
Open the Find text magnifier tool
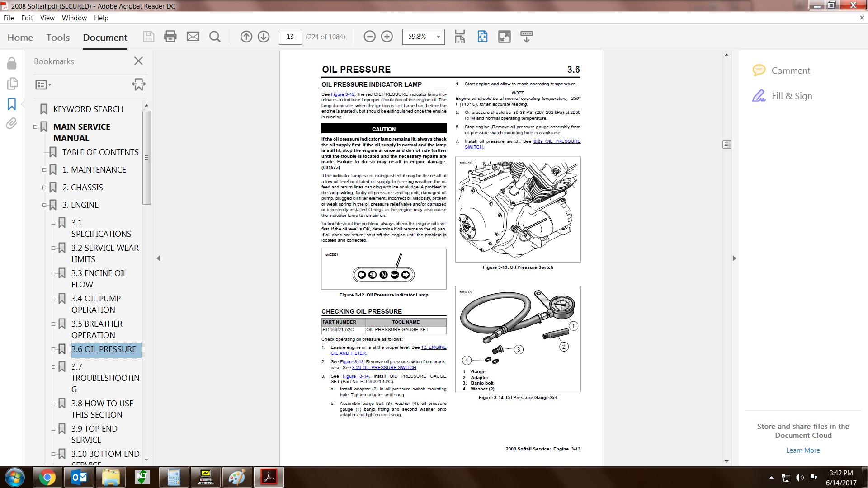pyautogui.click(x=215, y=37)
